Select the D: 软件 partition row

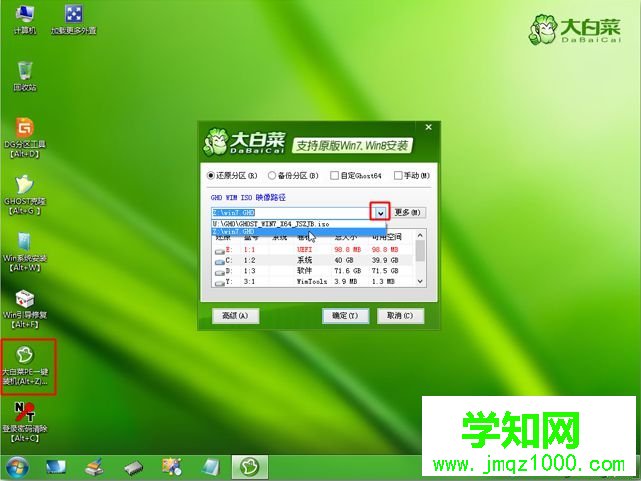(314, 271)
